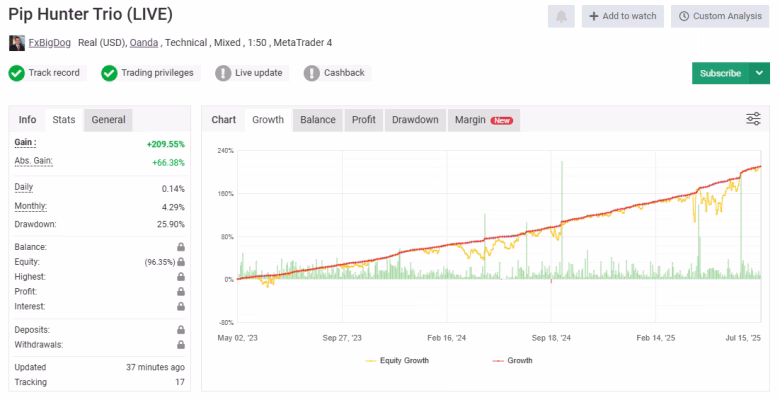This screenshot has height=400, width=780.
Task: Click the Balance lock icon
Action: pos(181,247)
